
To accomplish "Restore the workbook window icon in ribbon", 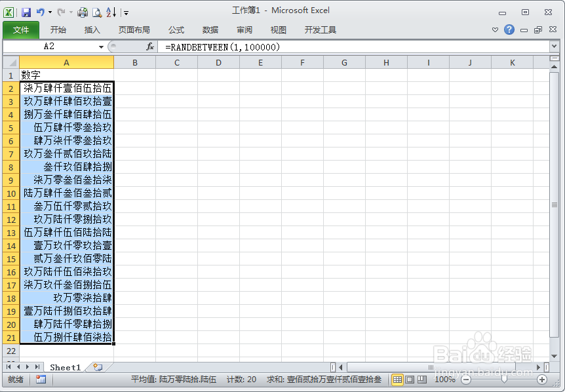I will (538, 30).
